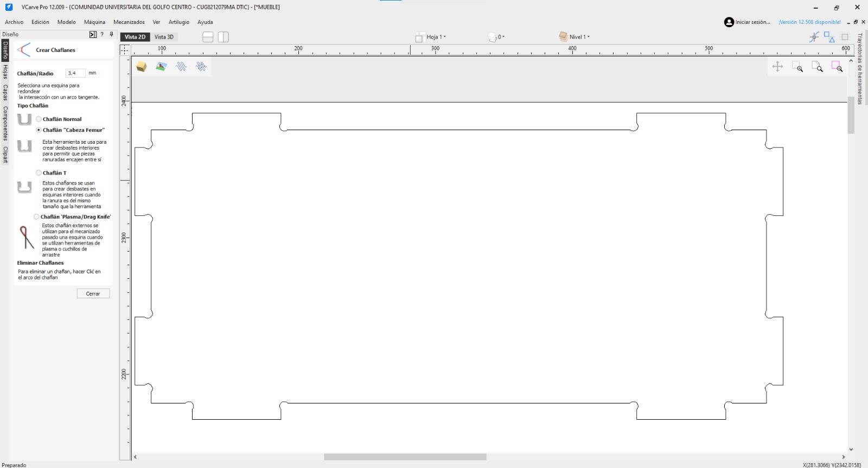The image size is (868, 468).
Task: Open the Ayuda menu
Action: tap(205, 22)
